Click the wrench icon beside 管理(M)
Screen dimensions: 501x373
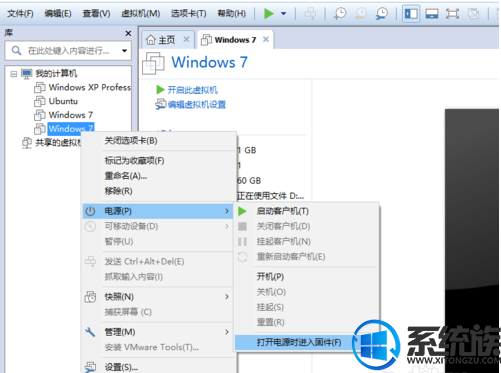tap(90, 332)
